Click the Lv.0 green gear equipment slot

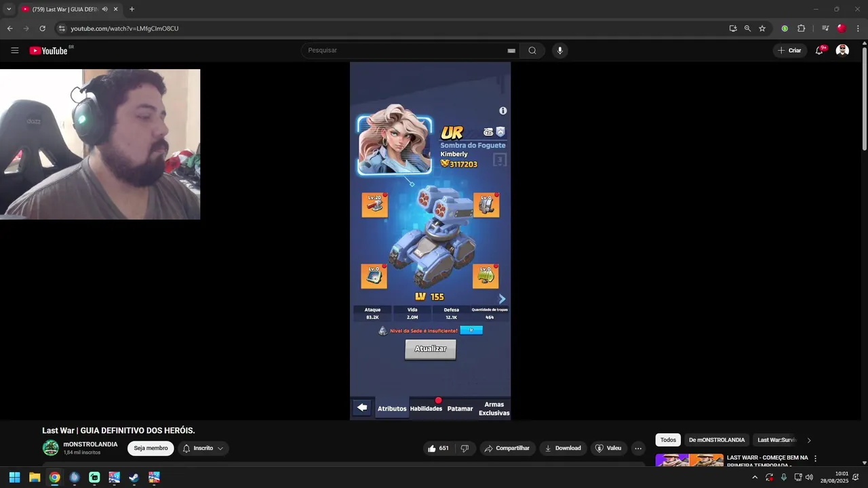486,277
